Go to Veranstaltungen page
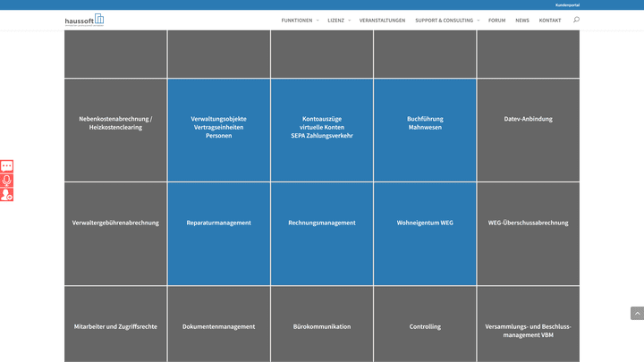Image resolution: width=644 pixels, height=362 pixels. tap(382, 20)
